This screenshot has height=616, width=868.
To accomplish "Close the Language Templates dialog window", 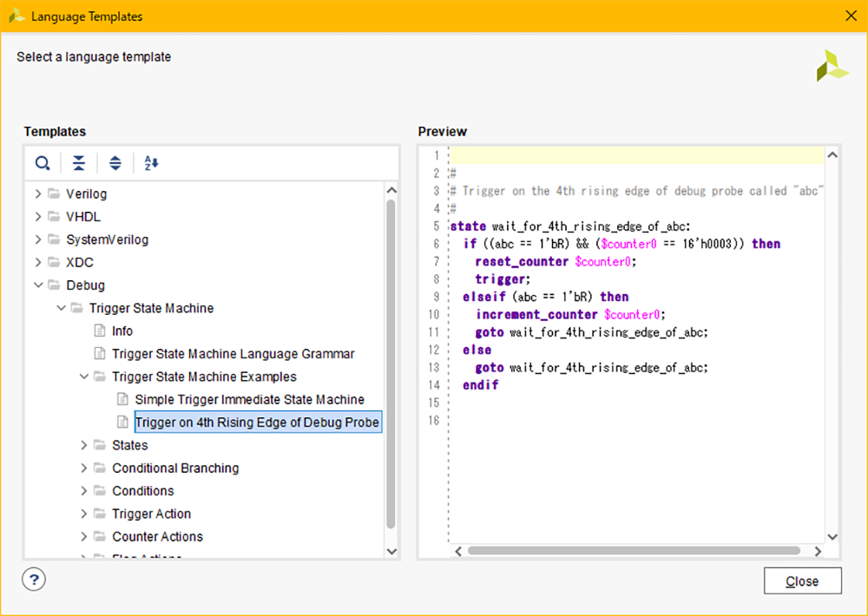I will coord(852,16).
